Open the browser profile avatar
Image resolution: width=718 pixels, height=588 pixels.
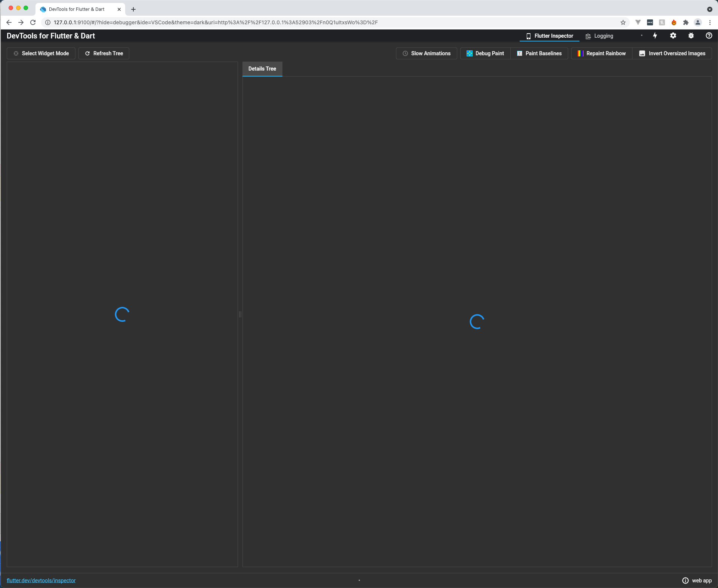697,22
